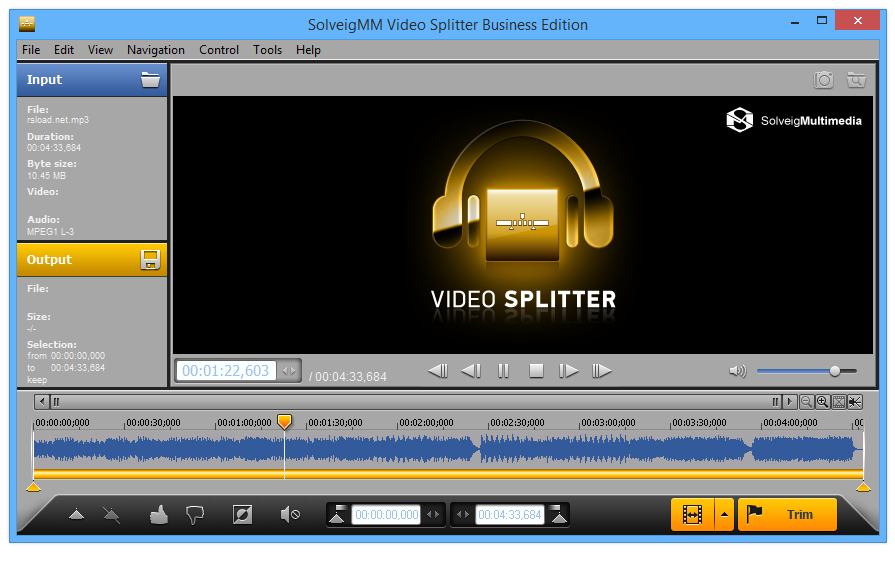Zoom in on the timeline
The height and width of the screenshot is (566, 895).
click(x=823, y=402)
